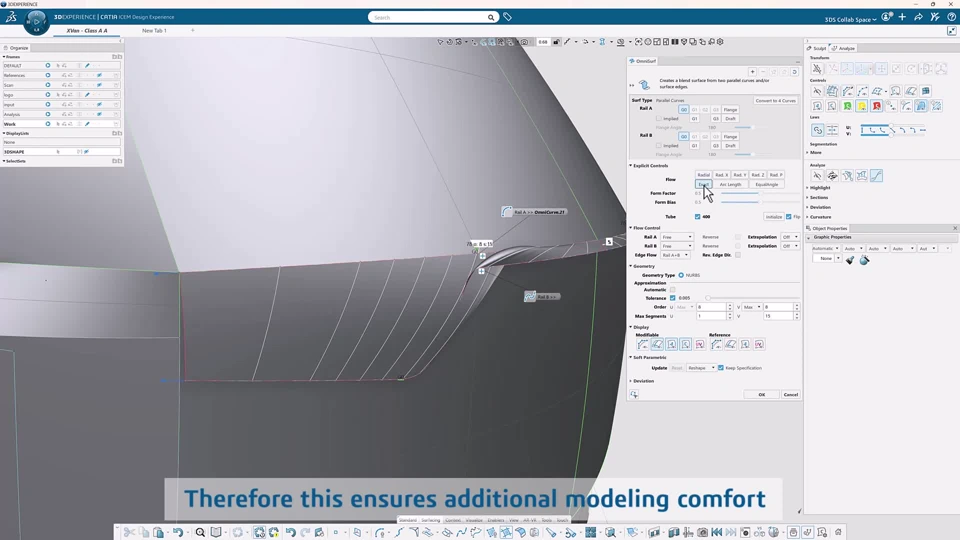Click the OmniSurf blend surface icon
This screenshot has height=540, width=960.
[644, 84]
